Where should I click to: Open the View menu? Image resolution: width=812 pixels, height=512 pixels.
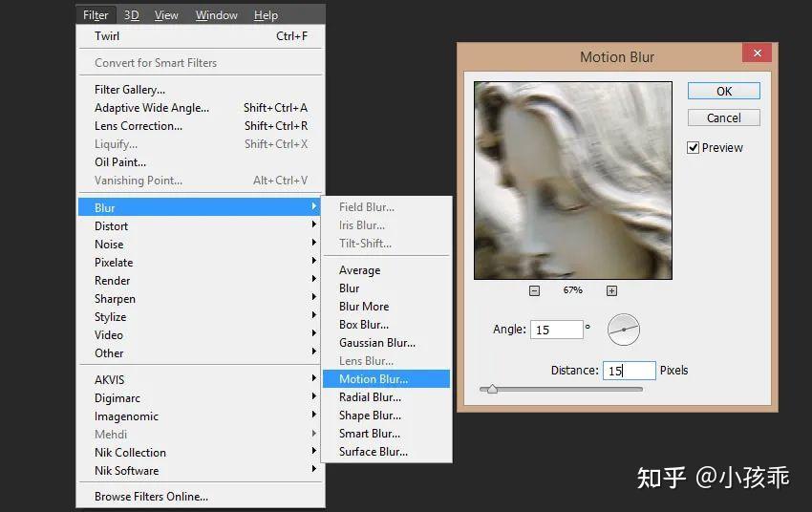click(165, 15)
